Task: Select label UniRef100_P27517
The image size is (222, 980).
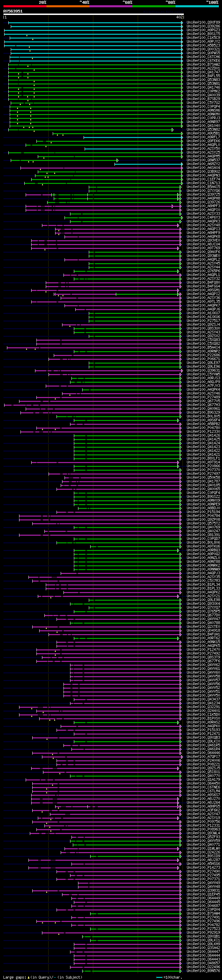Action: (203, 321)
